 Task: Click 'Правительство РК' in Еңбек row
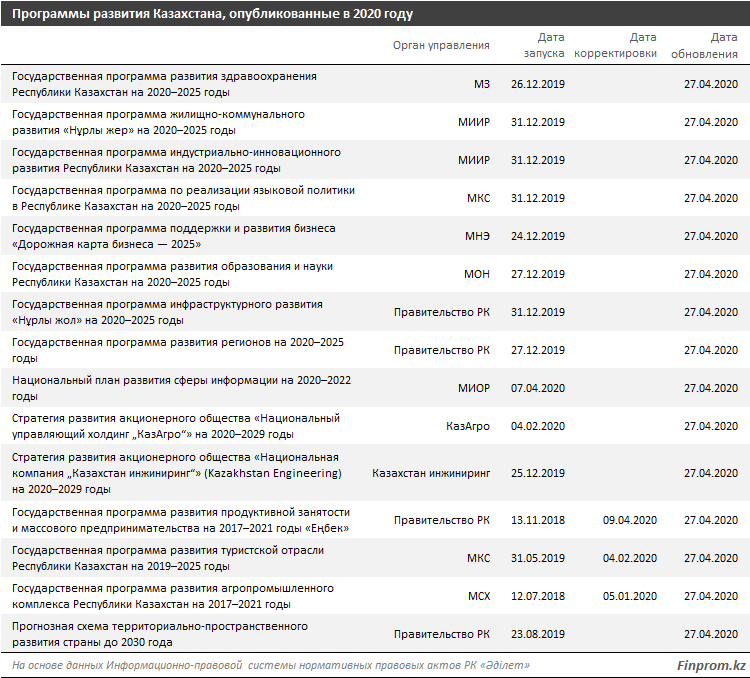click(x=441, y=520)
